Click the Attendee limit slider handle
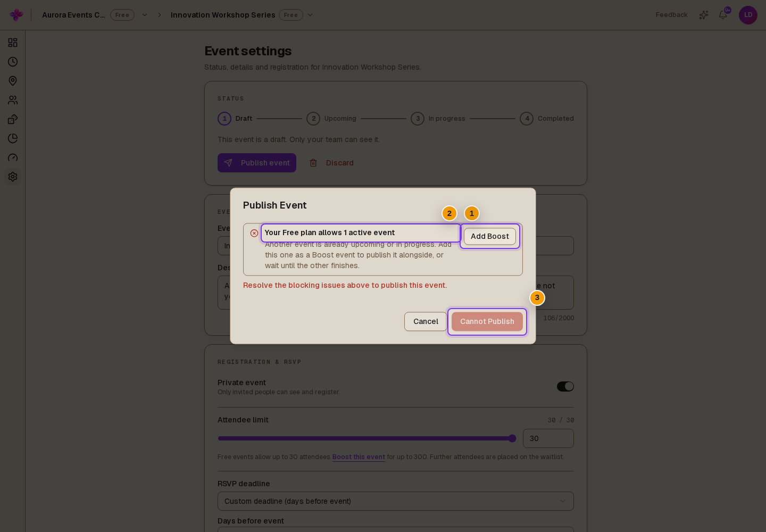The width and height of the screenshot is (766, 532). pos(512,438)
